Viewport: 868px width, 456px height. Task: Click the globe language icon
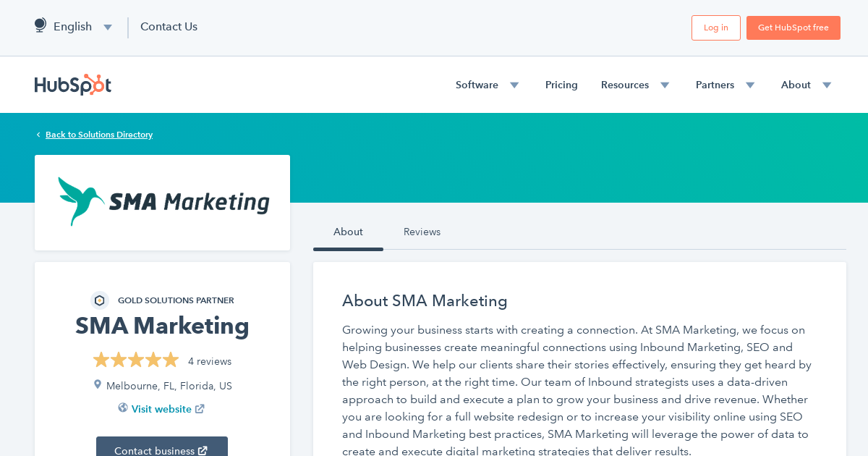[x=40, y=25]
